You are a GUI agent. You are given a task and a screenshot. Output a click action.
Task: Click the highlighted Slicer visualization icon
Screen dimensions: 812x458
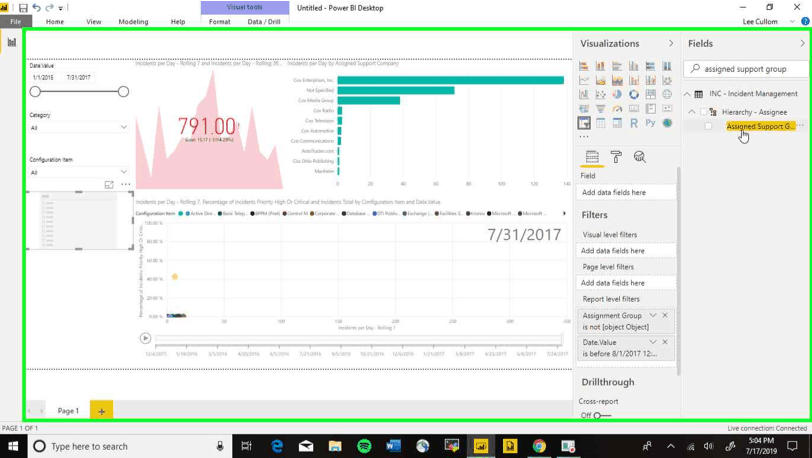click(x=584, y=123)
